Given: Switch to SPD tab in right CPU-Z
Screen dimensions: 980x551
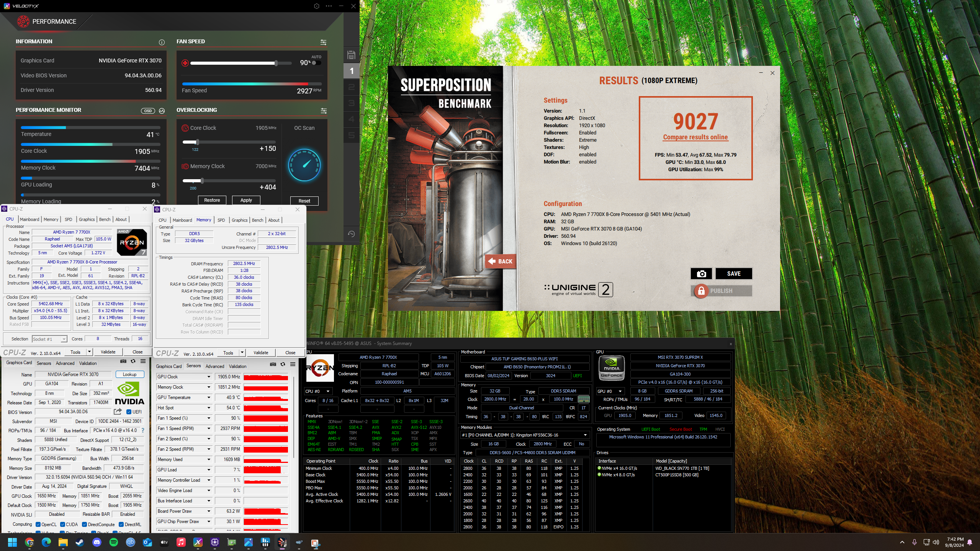Looking at the screenshot, I should [x=221, y=220].
